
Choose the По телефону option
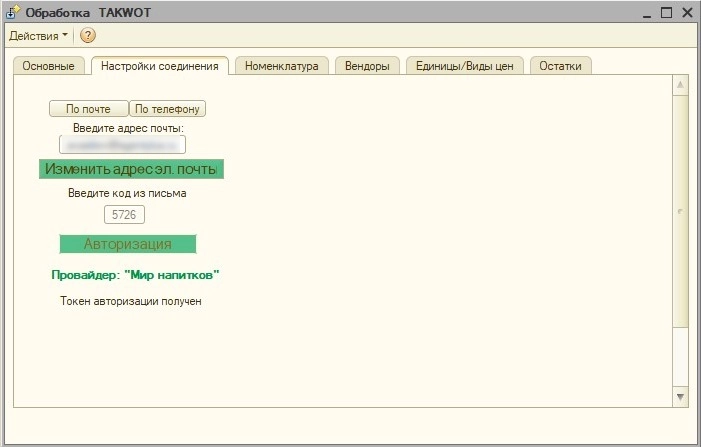click(168, 109)
